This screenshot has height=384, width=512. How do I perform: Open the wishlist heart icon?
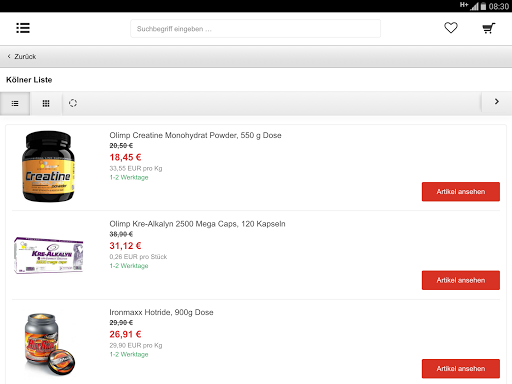point(451,28)
